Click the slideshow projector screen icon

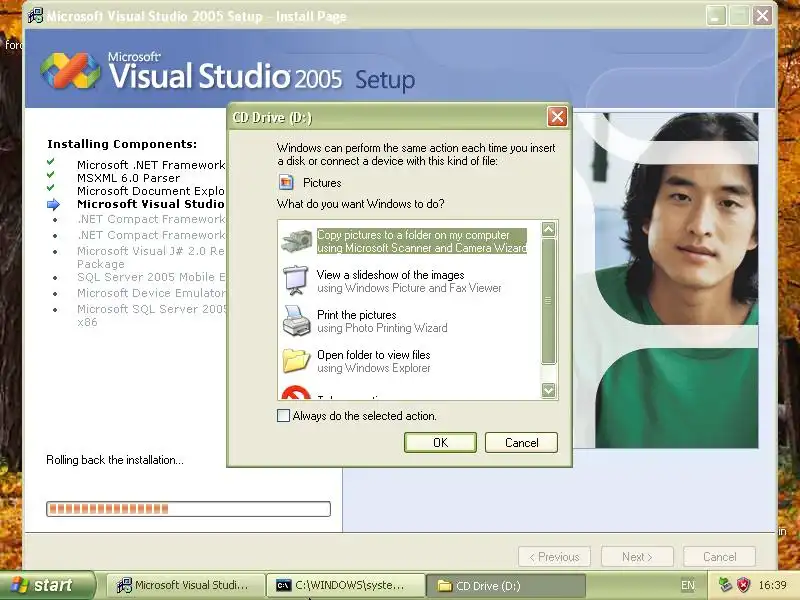[296, 280]
